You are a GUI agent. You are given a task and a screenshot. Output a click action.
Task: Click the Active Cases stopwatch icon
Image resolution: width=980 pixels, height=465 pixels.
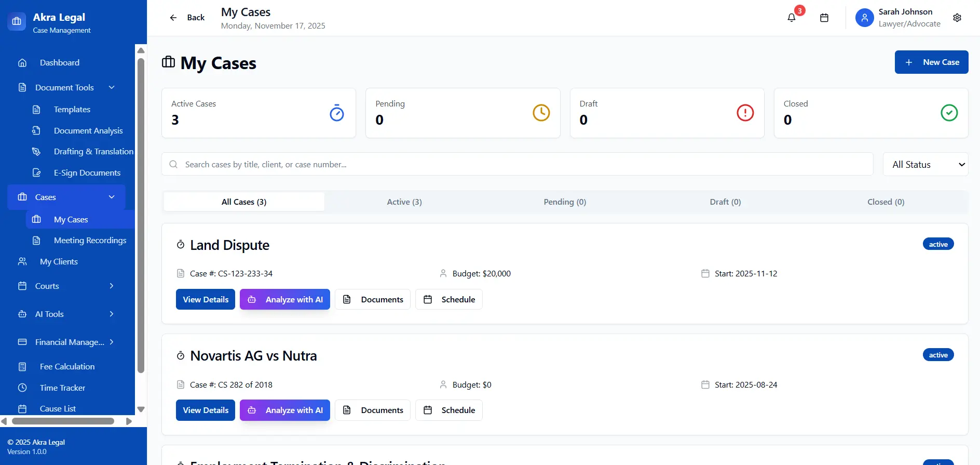pos(337,113)
